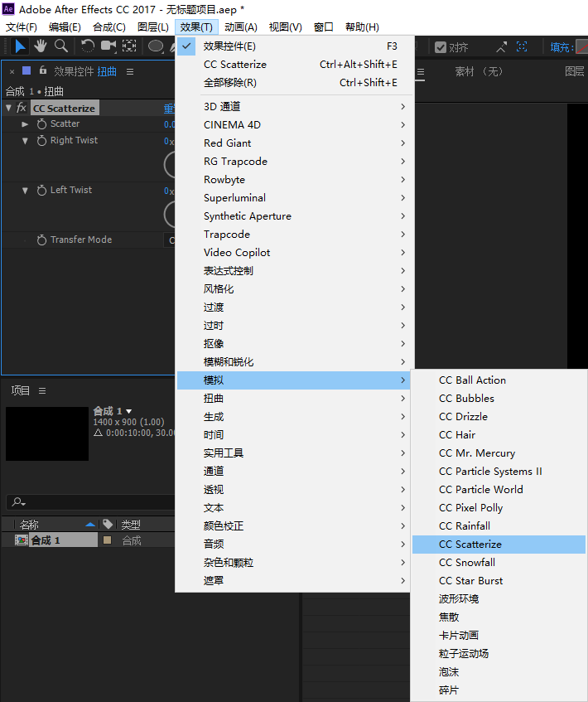The height and width of the screenshot is (702, 588).
Task: Select the Pan Behind anchor point tool
Action: click(129, 46)
